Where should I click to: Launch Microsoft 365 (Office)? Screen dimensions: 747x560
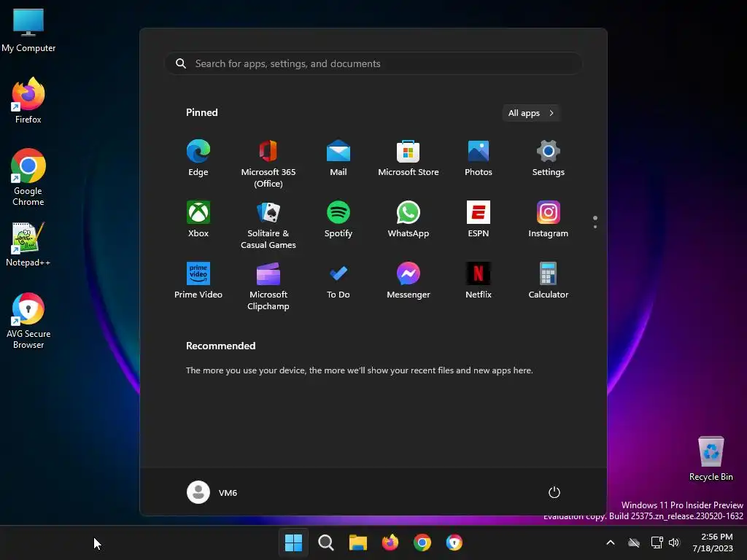pos(268,164)
